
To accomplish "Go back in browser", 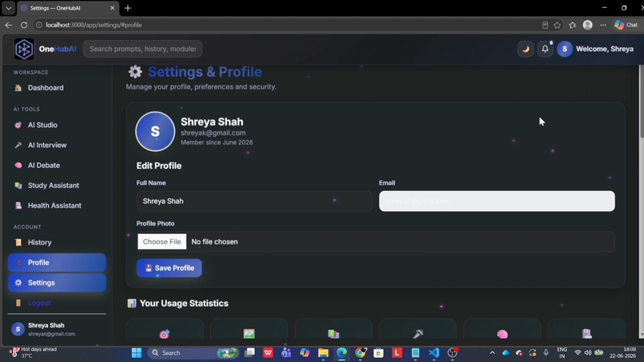I will 9,25.
